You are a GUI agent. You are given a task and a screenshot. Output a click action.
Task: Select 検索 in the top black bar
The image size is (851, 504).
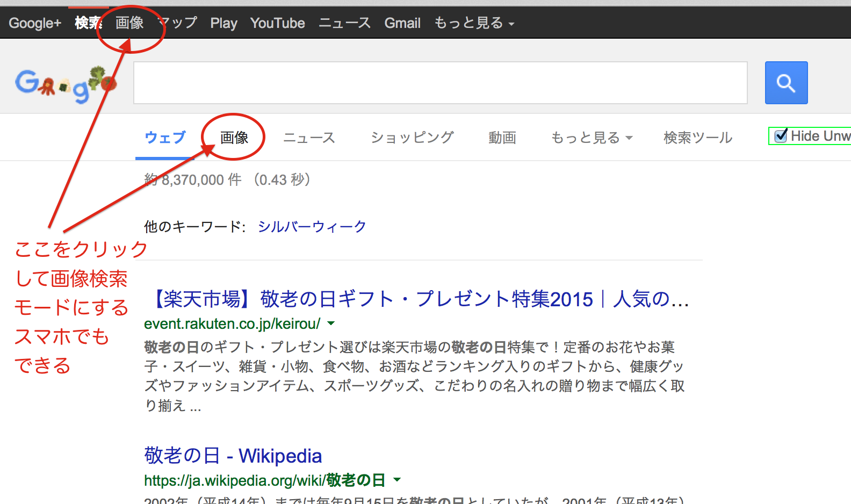(89, 23)
